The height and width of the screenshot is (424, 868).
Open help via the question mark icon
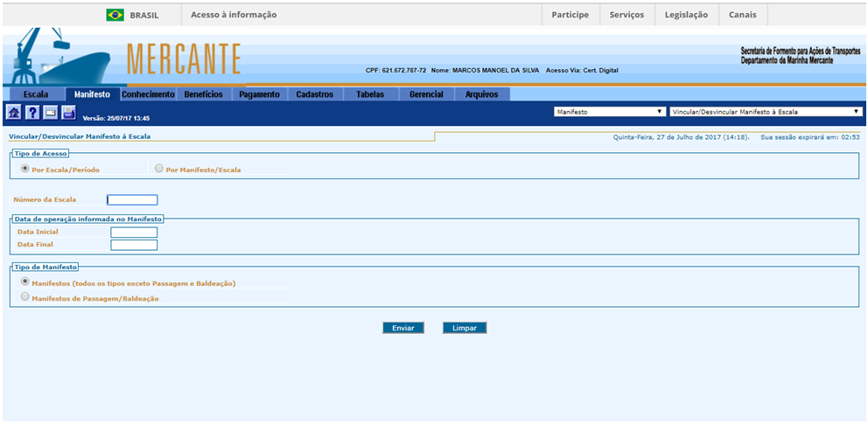(31, 112)
